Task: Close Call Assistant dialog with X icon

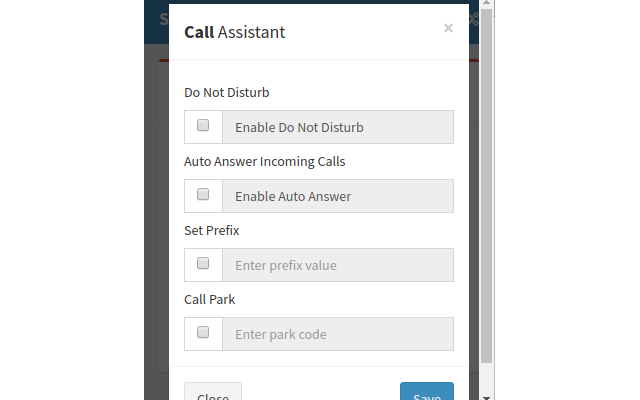Action: (x=448, y=28)
